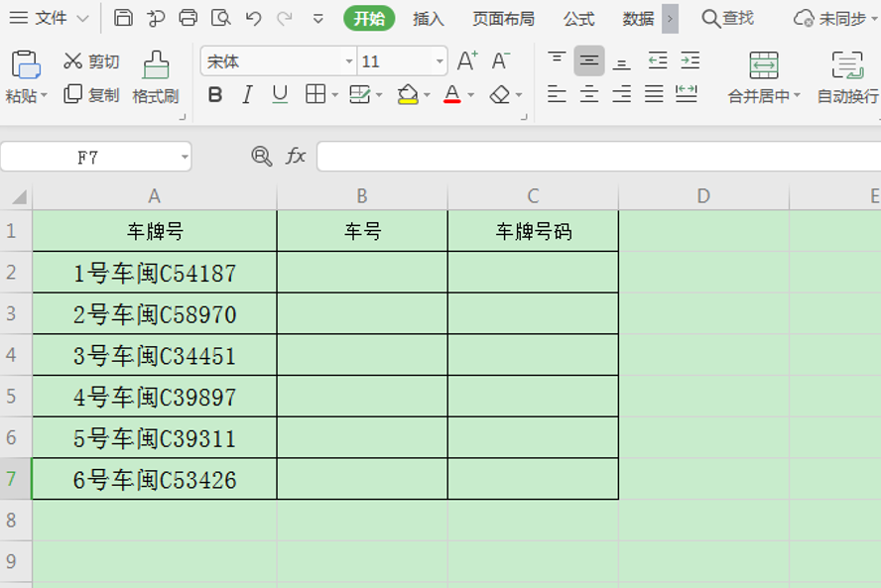
Task: Select cell containing 1号车闽C54187
Action: point(155,273)
